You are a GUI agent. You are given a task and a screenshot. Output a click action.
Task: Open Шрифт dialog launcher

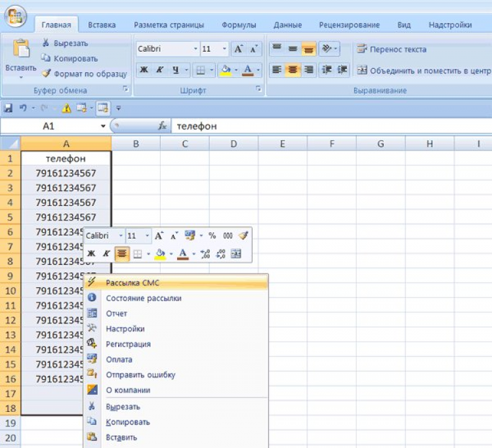258,89
